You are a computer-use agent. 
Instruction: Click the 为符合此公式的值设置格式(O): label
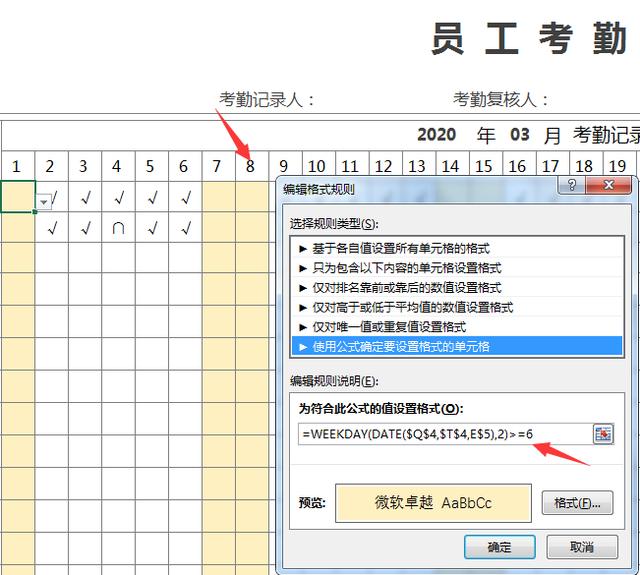381,408
